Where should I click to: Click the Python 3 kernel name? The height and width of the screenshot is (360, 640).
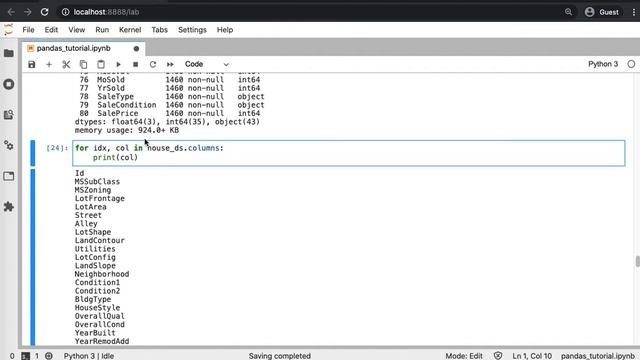click(603, 64)
